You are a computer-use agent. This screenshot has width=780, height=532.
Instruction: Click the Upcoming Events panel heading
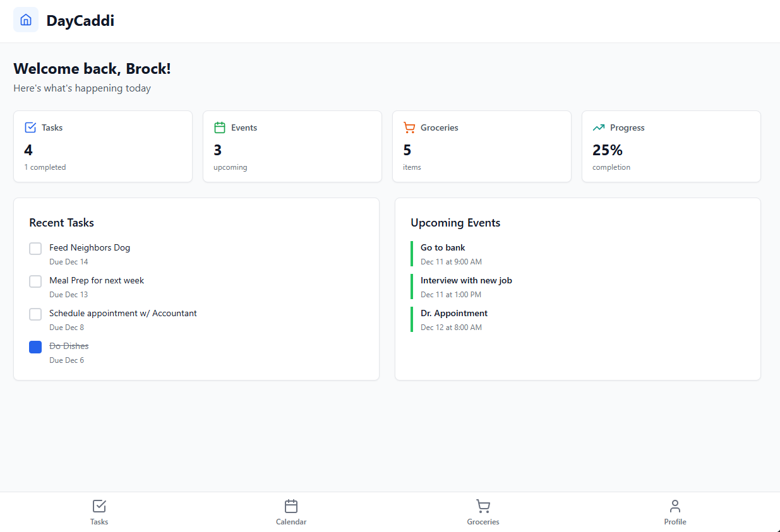click(455, 222)
